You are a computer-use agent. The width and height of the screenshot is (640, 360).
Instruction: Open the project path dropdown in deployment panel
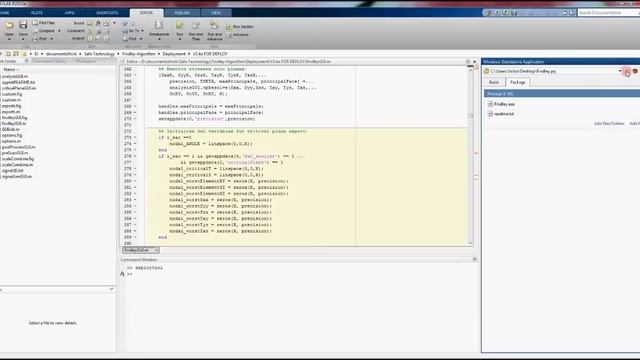(620, 71)
